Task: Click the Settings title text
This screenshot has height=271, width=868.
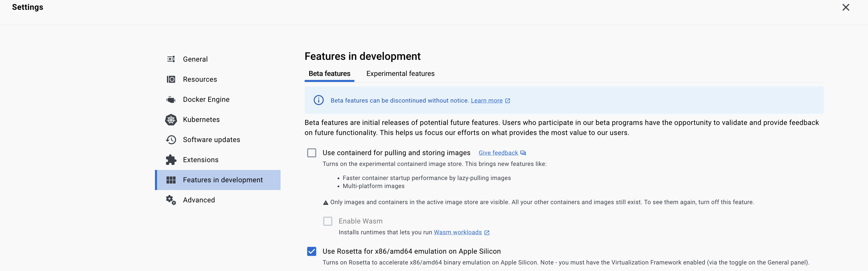Action: tap(28, 7)
